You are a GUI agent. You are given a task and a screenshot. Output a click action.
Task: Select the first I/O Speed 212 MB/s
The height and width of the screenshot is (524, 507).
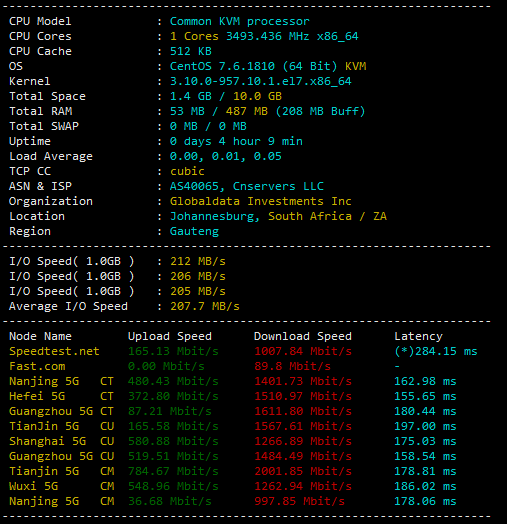tap(198, 261)
